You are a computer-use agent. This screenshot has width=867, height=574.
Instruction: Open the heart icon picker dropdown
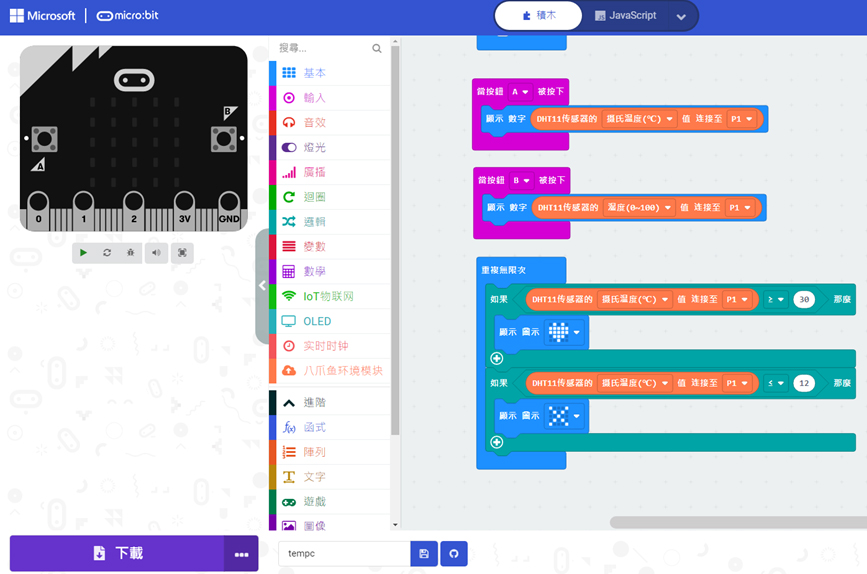click(576, 332)
